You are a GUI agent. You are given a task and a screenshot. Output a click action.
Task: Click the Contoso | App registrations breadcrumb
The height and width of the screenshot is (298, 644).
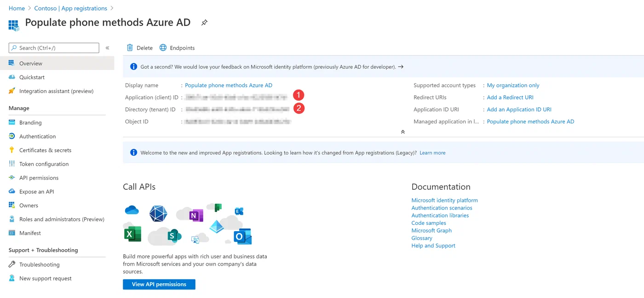pyautogui.click(x=71, y=8)
